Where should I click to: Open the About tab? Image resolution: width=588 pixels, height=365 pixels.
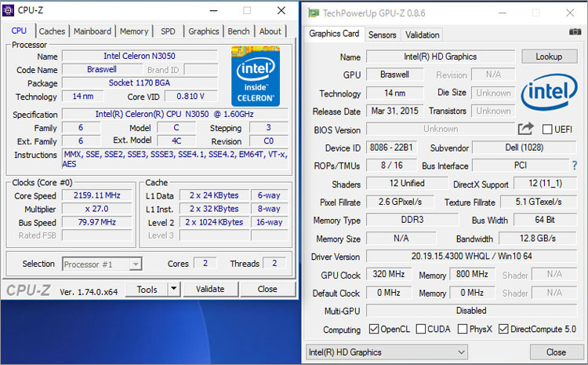270,31
